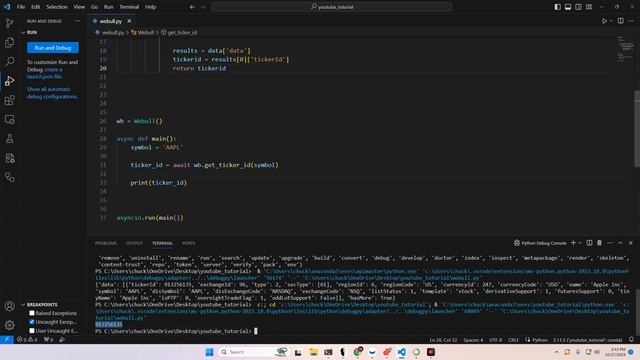The image size is (640, 360).
Task: Toggle the bottom panel layout icon
Action: tap(568, 7)
